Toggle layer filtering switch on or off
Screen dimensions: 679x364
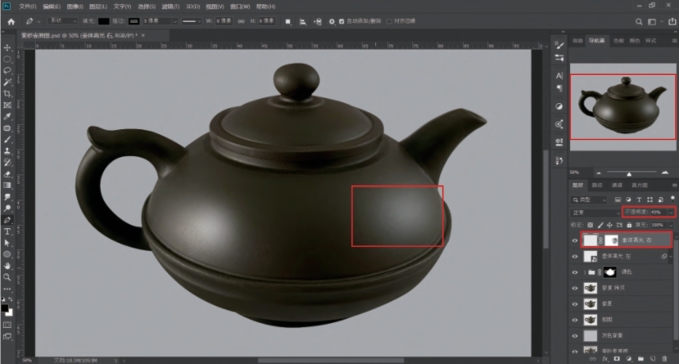(673, 200)
